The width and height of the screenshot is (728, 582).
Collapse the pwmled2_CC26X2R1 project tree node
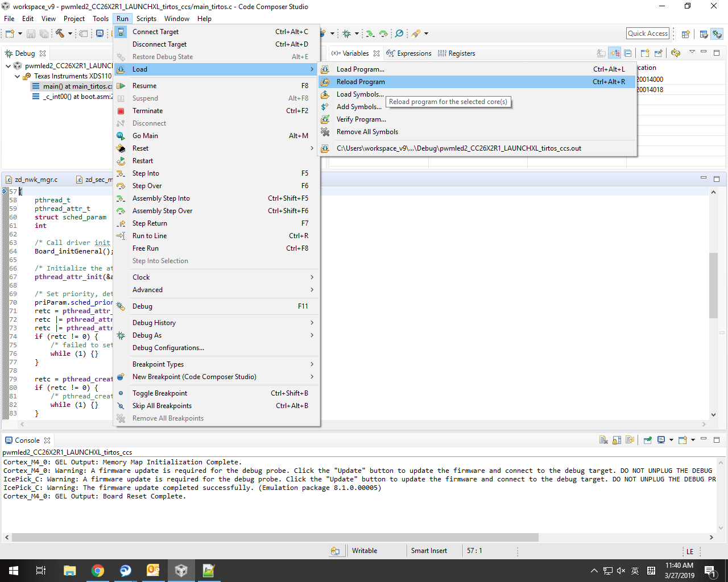8,66
